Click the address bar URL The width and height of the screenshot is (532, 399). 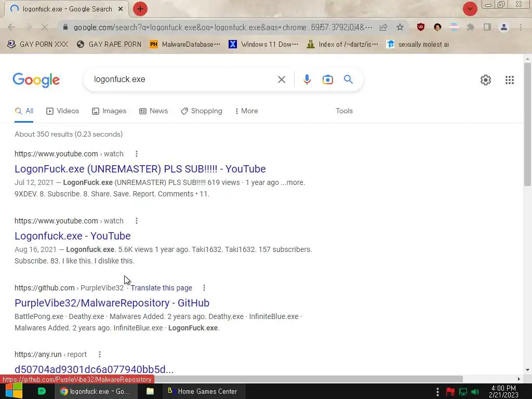pyautogui.click(x=222, y=27)
